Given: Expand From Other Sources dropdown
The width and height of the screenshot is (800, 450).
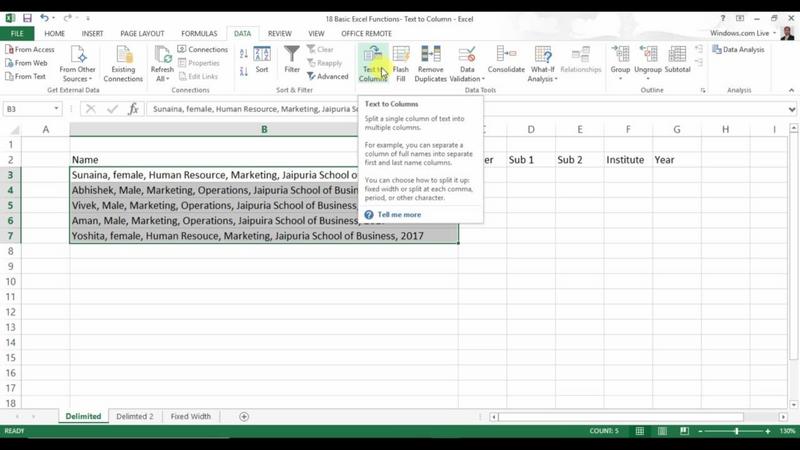Looking at the screenshot, I should click(x=78, y=79).
